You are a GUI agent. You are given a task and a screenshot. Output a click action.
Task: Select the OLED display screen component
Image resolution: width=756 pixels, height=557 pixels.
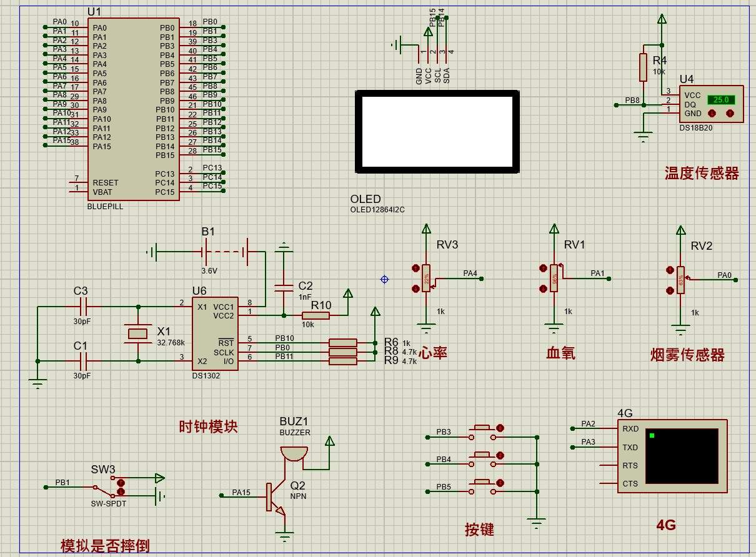point(437,132)
